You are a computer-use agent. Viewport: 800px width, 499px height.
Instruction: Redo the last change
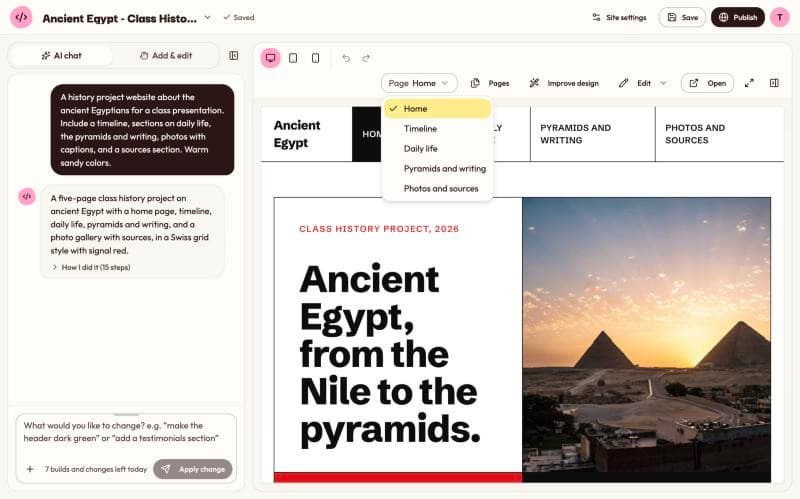366,58
